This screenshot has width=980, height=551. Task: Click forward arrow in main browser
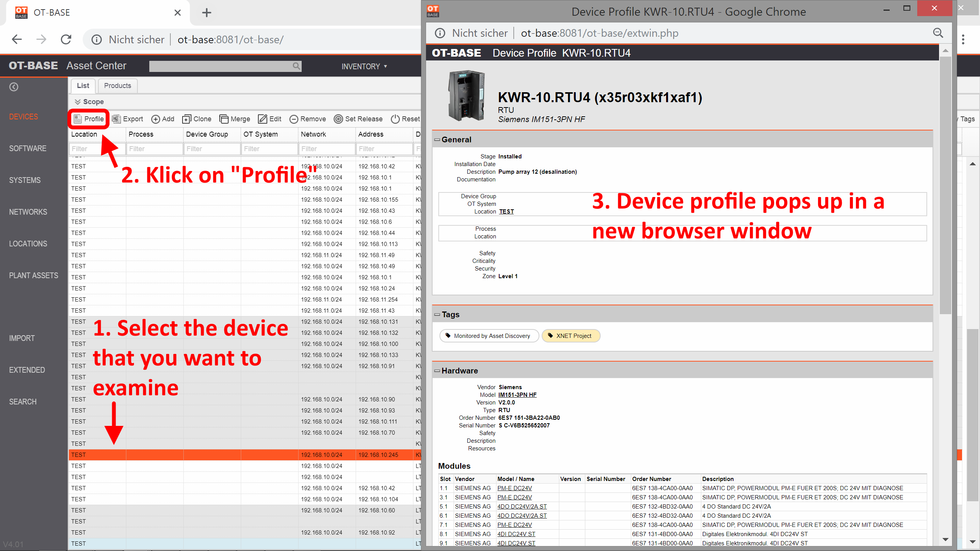[x=41, y=39]
